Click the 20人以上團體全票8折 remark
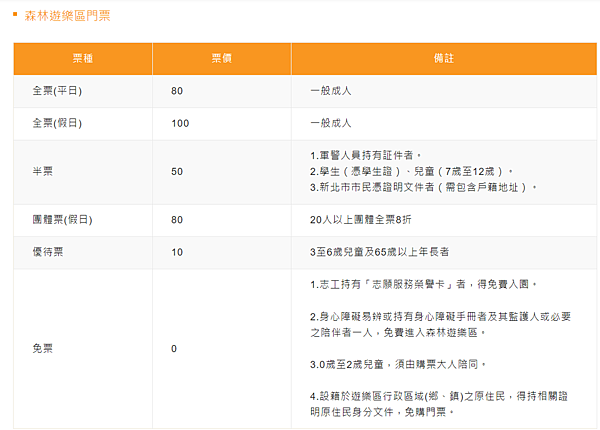Screen dimensions: 600x430 [363, 219]
